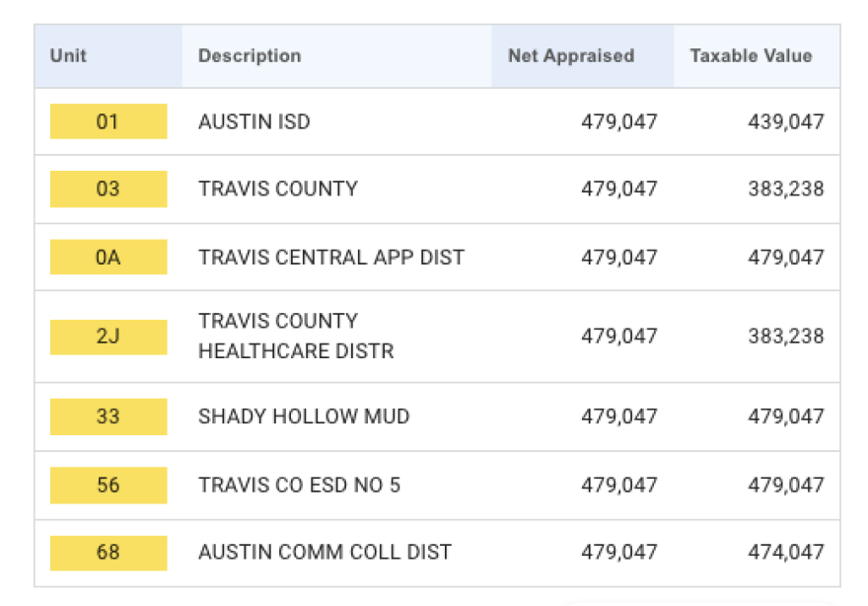Viewport: 868px width, 606px height.
Task: Select the unit 68 badge
Action: coord(108,553)
